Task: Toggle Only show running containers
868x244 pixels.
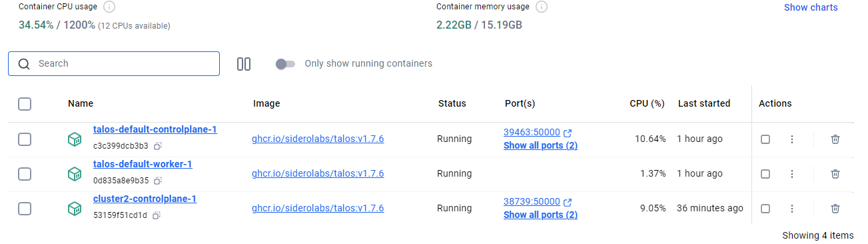Action: click(285, 64)
